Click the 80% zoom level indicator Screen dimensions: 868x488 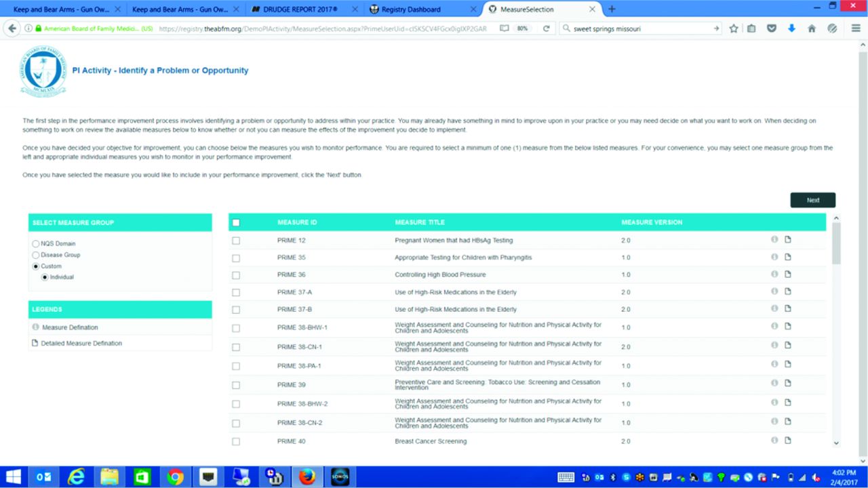(x=522, y=28)
